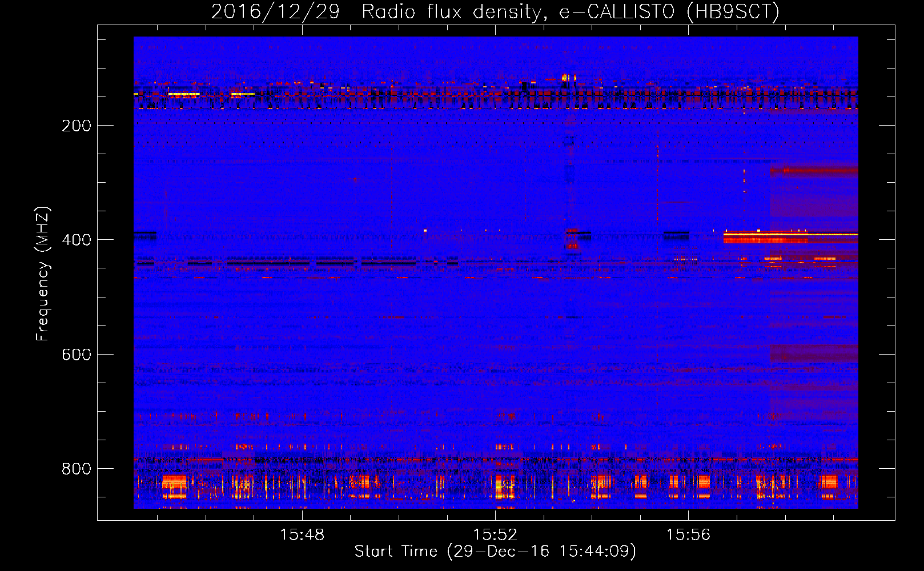Screen dimensions: 924x571
Task: Click the 15:52 time tick label
Action: click(495, 535)
